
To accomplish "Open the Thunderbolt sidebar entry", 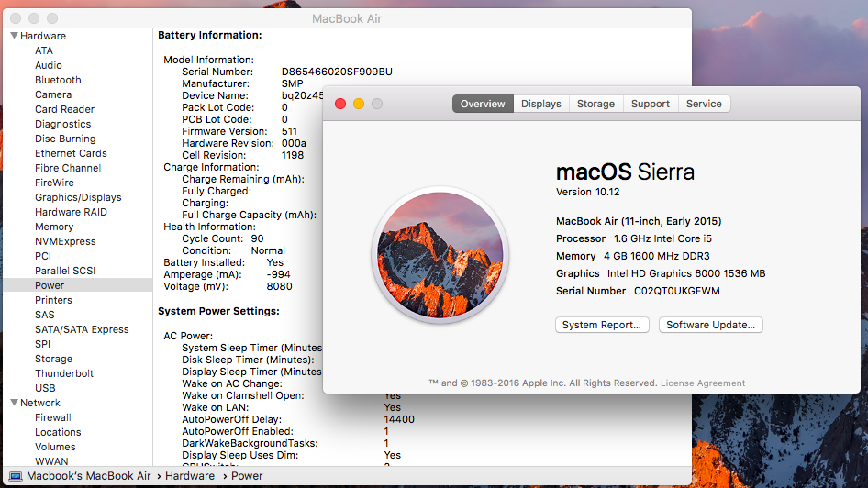I will [64, 373].
